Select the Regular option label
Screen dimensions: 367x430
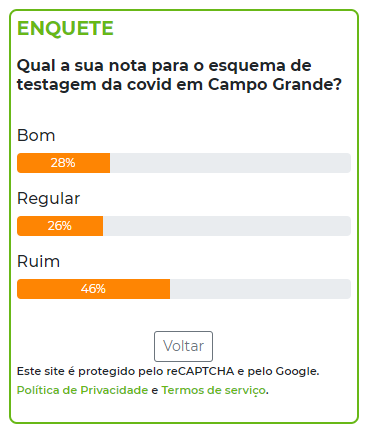point(48,199)
